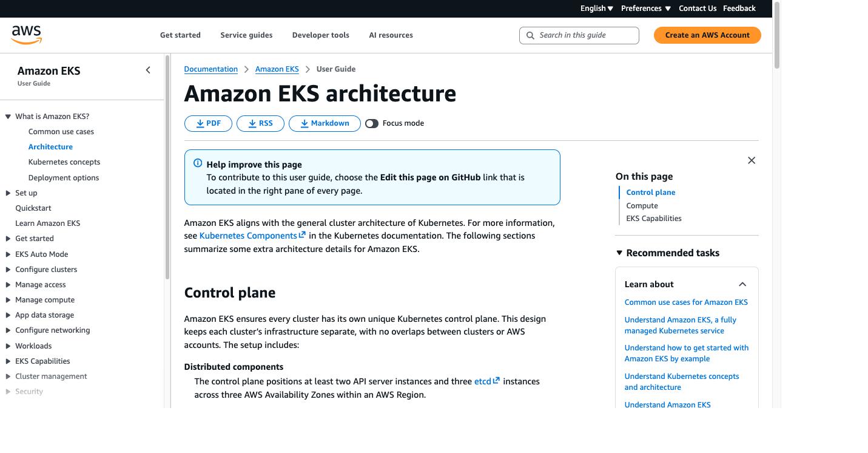Open Learn Amazon EKS in sidebar

[x=48, y=223]
